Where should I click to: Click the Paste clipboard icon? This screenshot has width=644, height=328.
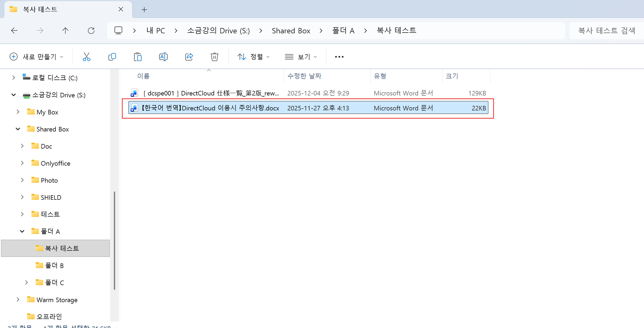pos(138,57)
